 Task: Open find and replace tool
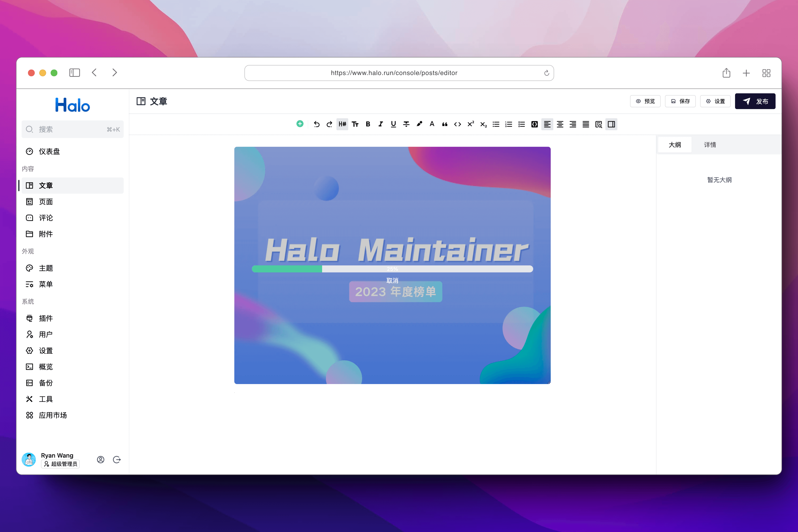[x=598, y=124]
